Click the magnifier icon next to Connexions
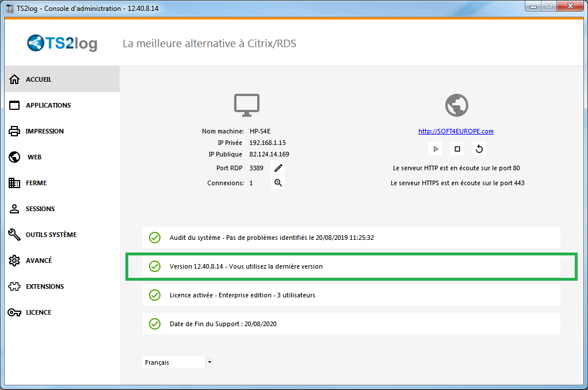This screenshot has width=588, height=390. point(278,182)
